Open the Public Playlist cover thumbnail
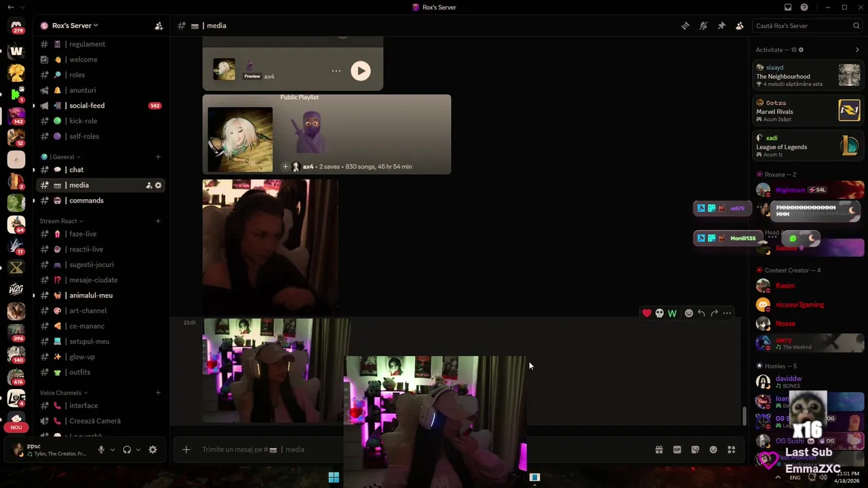 (x=240, y=140)
